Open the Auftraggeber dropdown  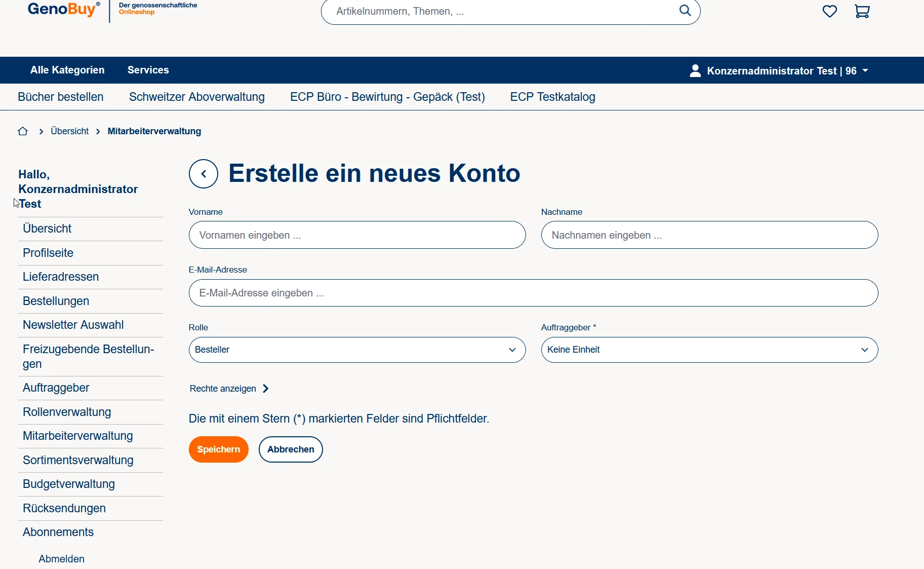[709, 350]
